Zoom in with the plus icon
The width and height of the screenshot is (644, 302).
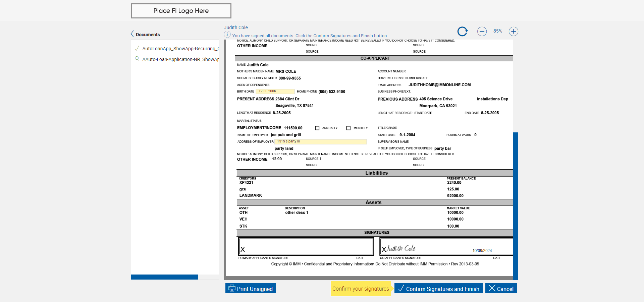click(x=514, y=32)
